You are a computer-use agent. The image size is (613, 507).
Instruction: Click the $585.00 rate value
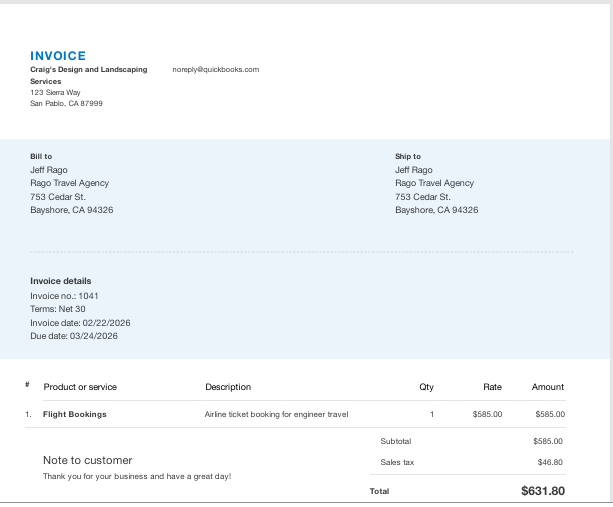click(x=487, y=414)
